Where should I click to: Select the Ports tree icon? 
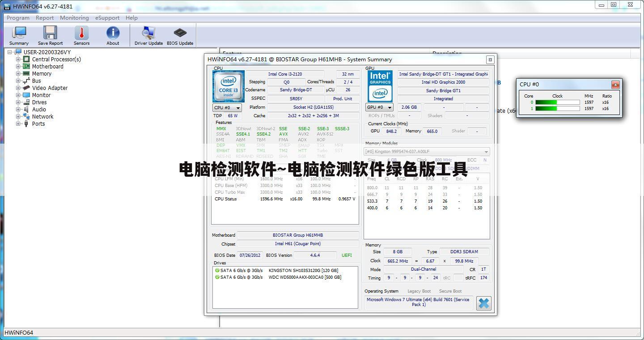(26, 123)
